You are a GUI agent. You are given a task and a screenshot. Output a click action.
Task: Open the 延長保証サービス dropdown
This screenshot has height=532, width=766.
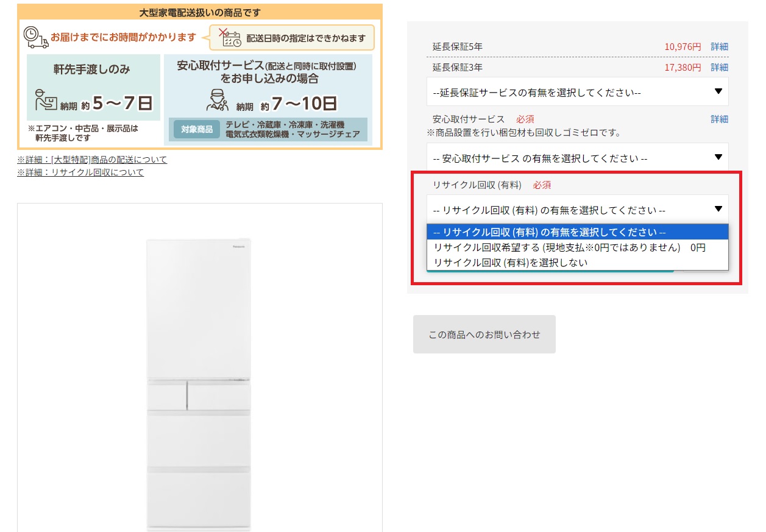coord(576,92)
